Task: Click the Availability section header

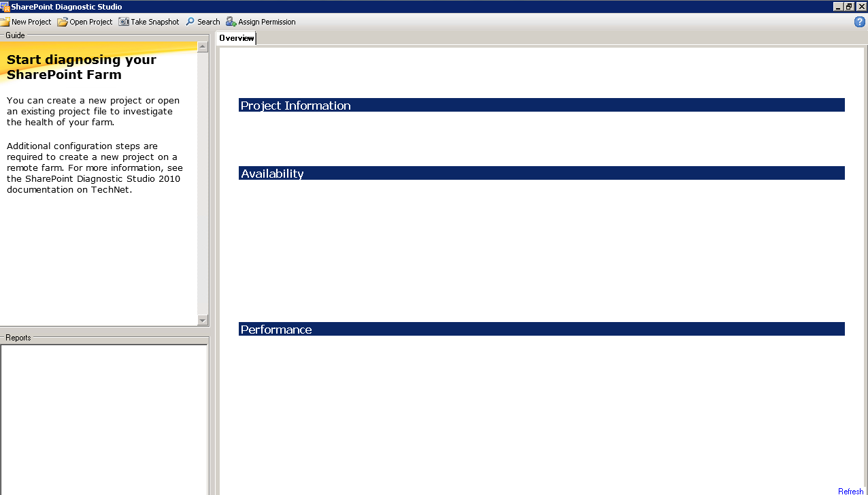Action: click(x=541, y=173)
